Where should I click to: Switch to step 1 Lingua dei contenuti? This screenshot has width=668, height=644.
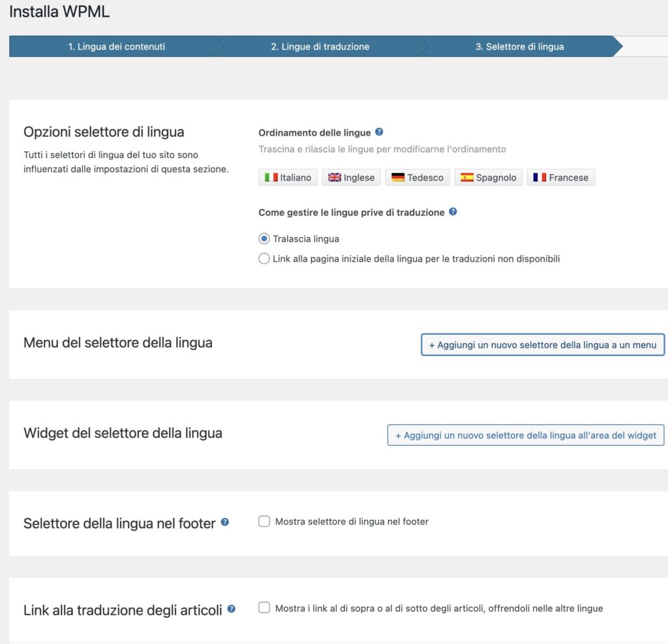tap(116, 46)
